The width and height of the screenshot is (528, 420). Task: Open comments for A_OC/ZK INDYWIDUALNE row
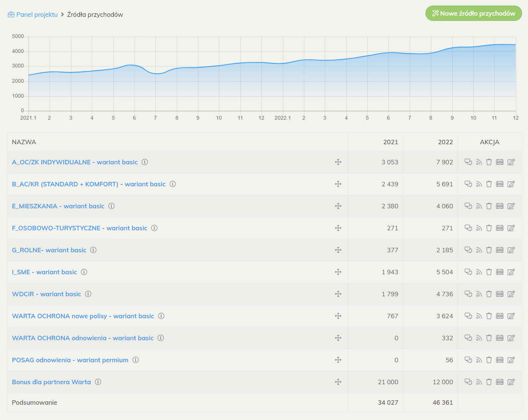pos(468,162)
